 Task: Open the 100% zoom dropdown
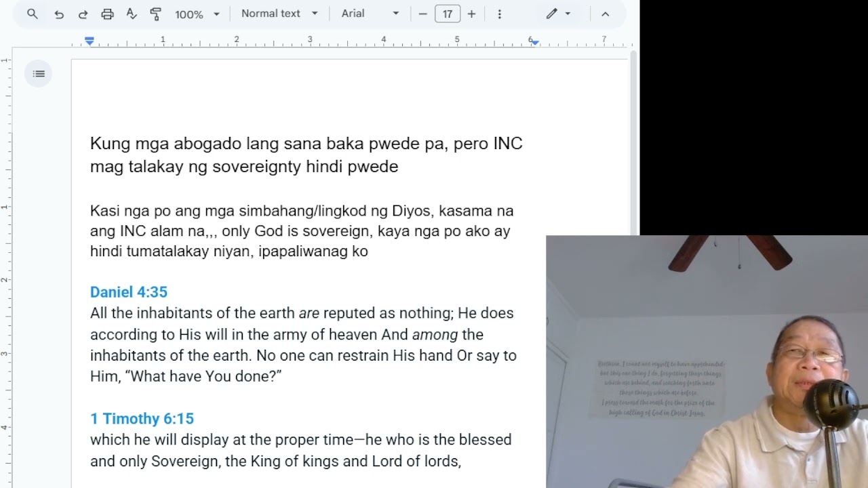click(x=197, y=14)
